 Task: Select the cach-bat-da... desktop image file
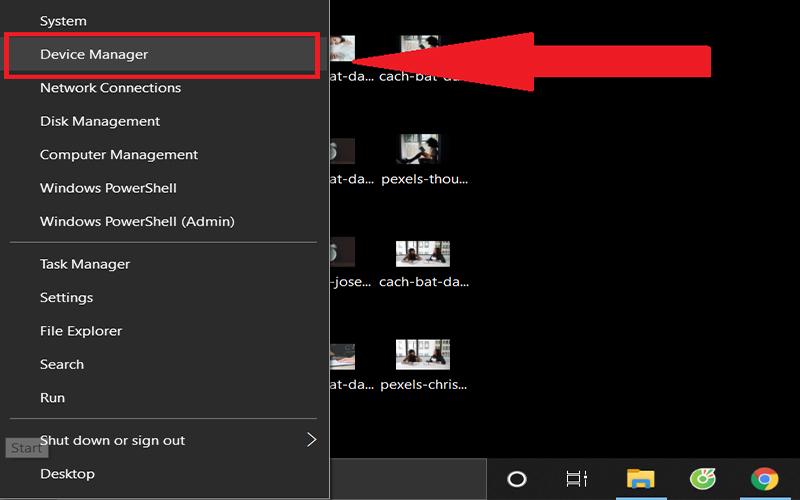pyautogui.click(x=423, y=265)
